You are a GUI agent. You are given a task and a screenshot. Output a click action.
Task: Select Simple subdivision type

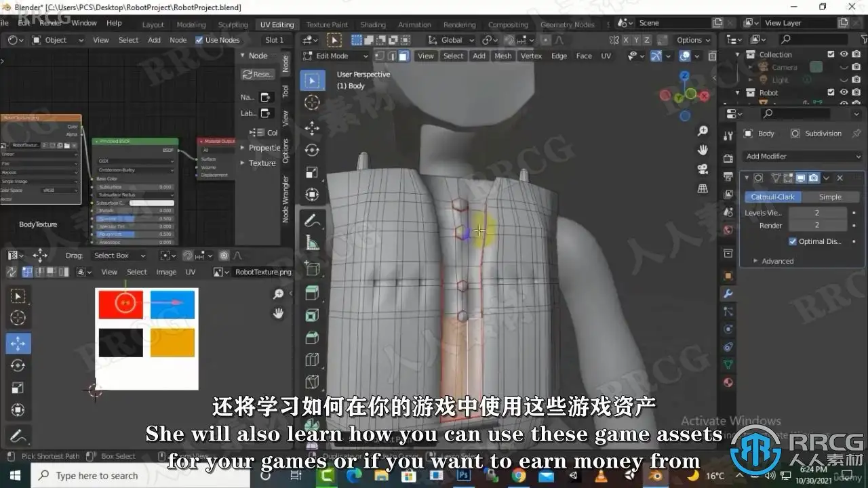pos(830,197)
